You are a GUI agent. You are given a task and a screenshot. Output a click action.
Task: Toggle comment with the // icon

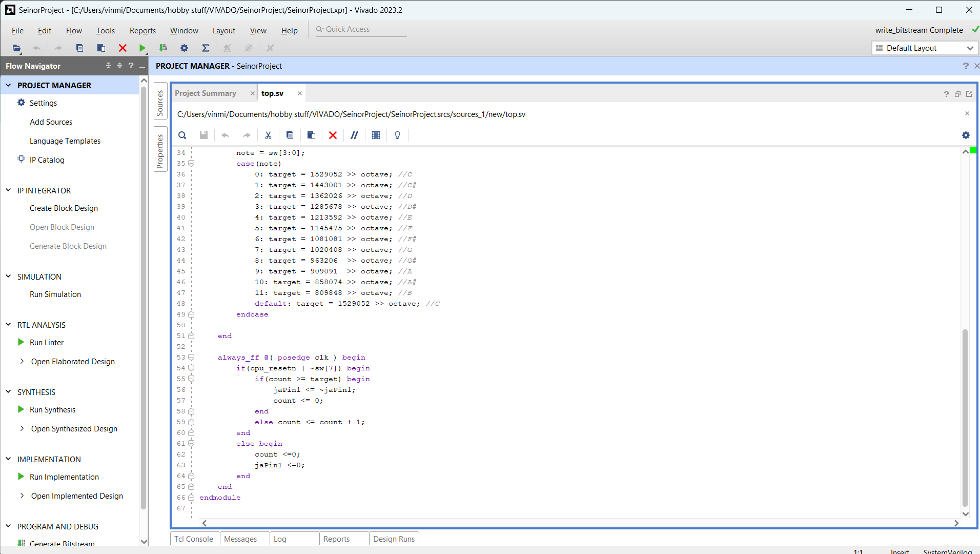click(354, 135)
